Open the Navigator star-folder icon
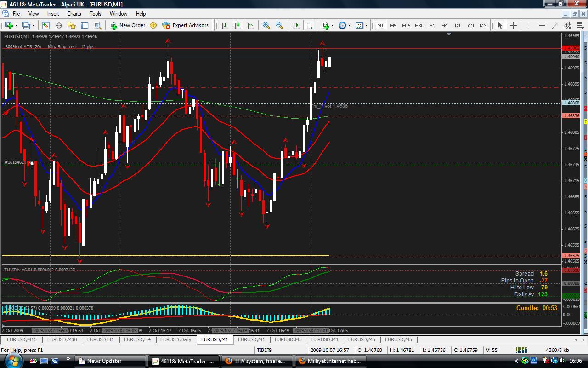This screenshot has width=588, height=368. coord(72,25)
